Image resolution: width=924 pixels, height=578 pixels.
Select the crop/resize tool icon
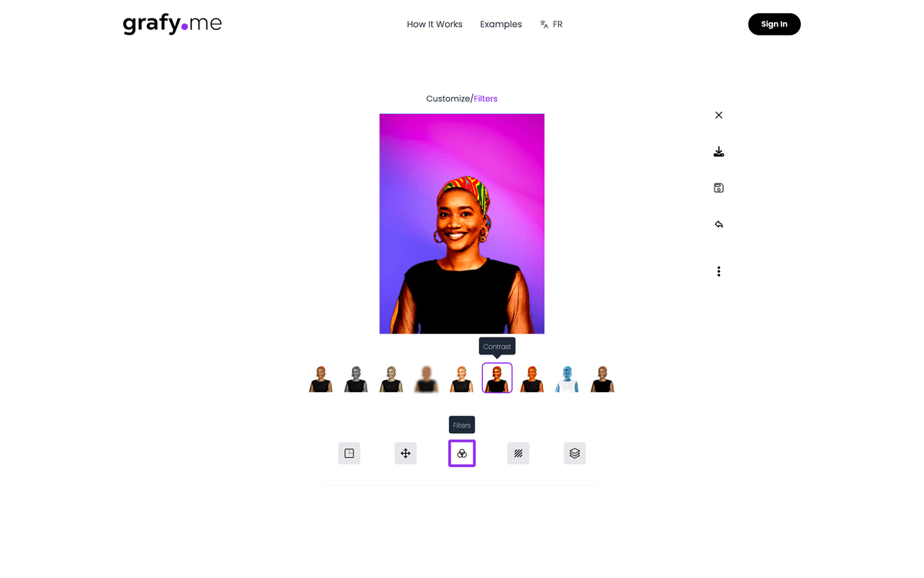click(x=349, y=453)
